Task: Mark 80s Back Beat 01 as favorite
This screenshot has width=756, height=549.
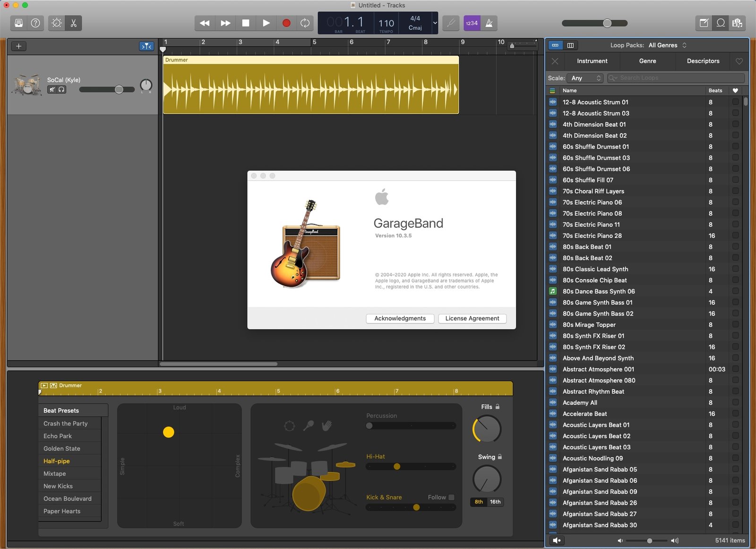Action: point(735,246)
